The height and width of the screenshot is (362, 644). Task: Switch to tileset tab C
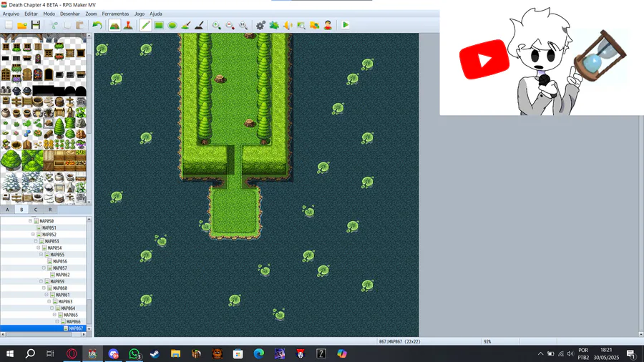point(36,210)
